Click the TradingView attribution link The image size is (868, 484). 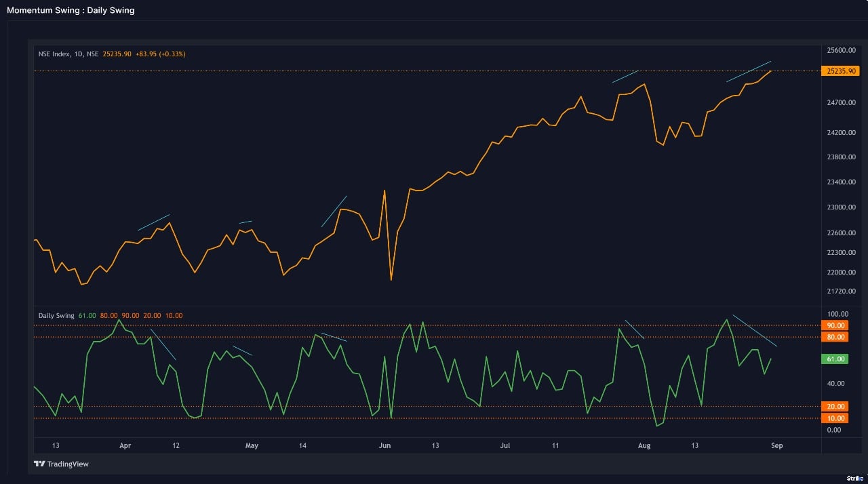68,464
